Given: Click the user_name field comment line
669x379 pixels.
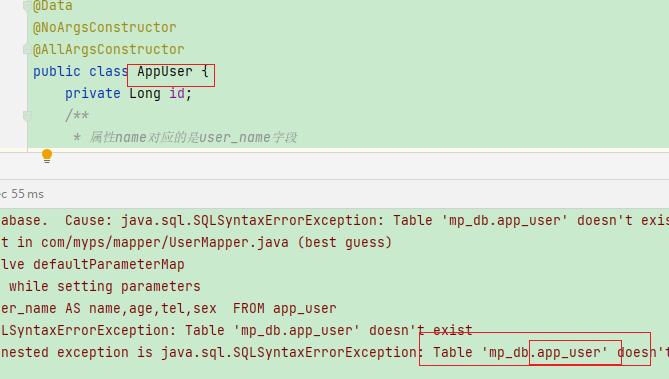Looking at the screenshot, I should click(185, 137).
